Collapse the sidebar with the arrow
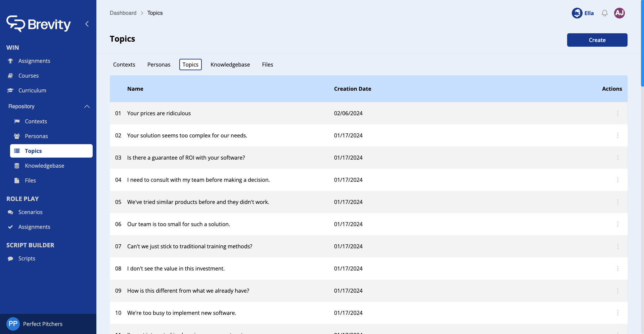The height and width of the screenshot is (334, 644). [x=87, y=24]
